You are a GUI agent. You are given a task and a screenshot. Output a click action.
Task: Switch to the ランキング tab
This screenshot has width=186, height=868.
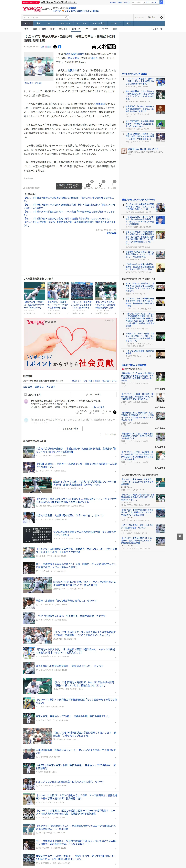click(x=116, y=23)
